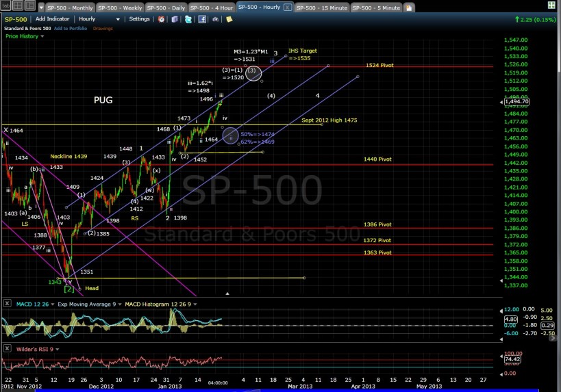The height and width of the screenshot is (392, 561).
Task: Switch to the SP-500 - Monthly tab
Action: click(x=70, y=8)
